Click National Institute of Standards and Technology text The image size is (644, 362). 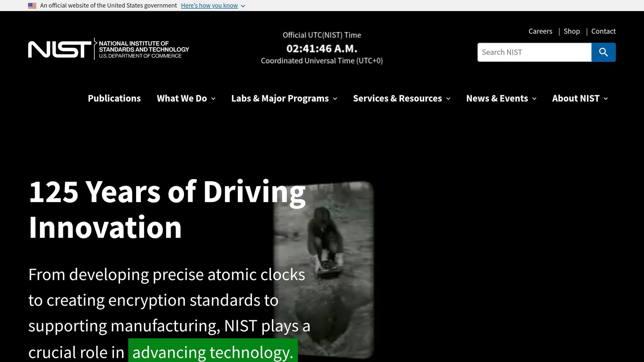click(x=144, y=46)
